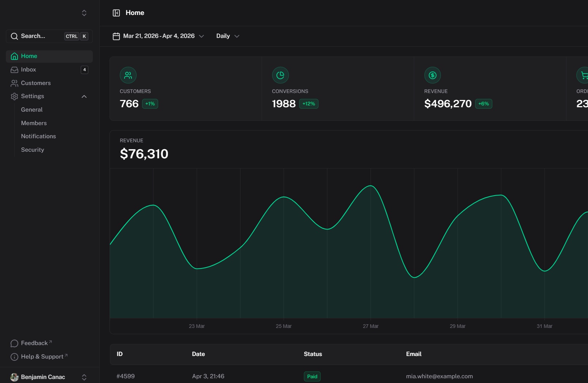Click the calendar icon in date picker

[x=116, y=36]
